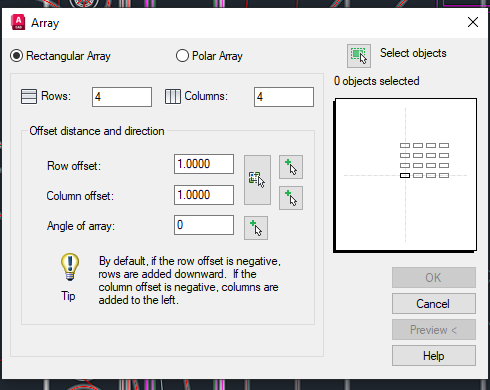Click the Row offset value field
The width and height of the screenshot is (490, 390).
(204, 164)
